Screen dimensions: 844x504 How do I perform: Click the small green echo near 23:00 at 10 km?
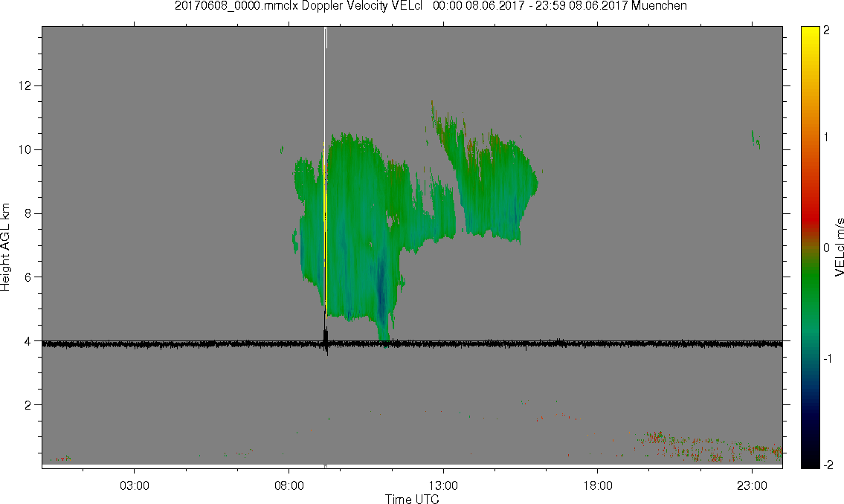[756, 140]
